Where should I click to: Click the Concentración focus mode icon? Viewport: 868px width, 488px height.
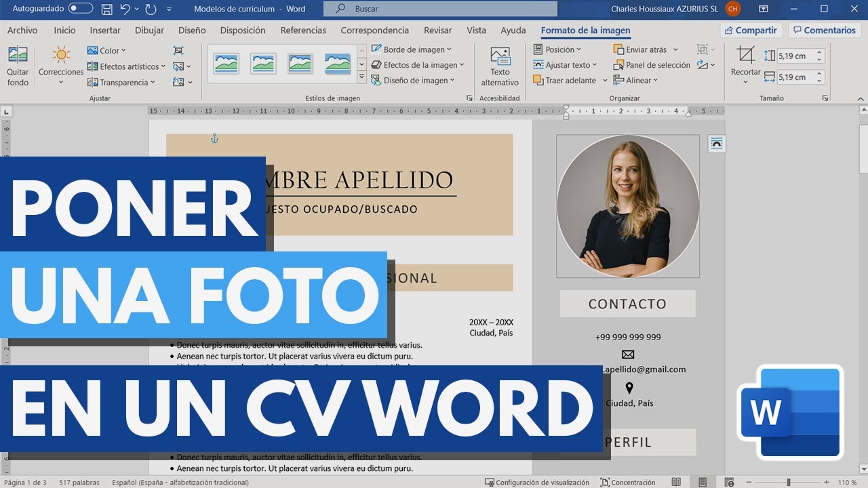(604, 483)
